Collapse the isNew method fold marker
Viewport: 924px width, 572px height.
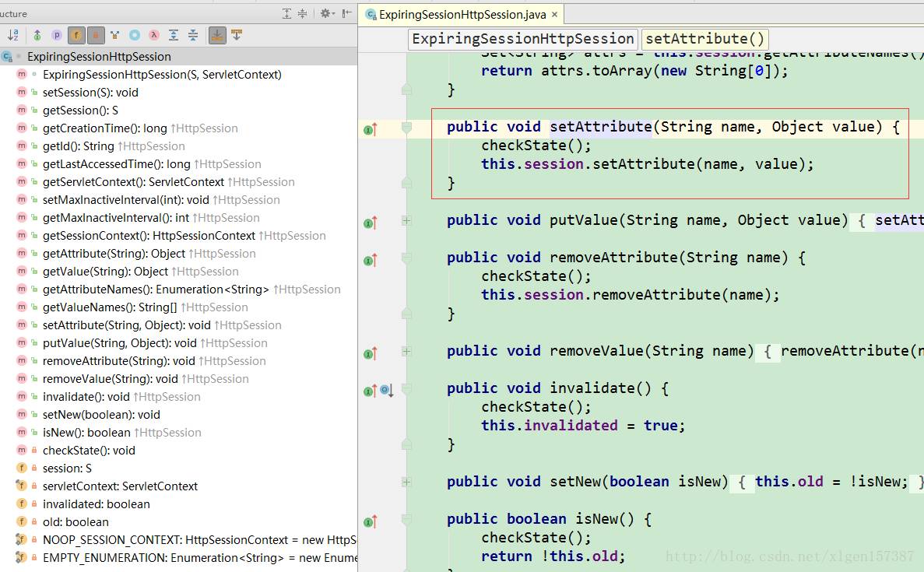406,520
